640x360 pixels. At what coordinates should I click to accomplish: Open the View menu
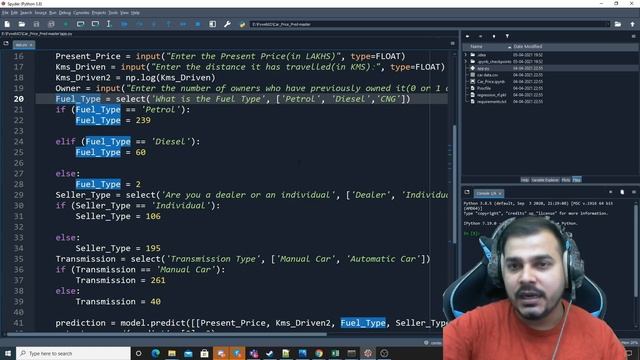tap(124, 13)
